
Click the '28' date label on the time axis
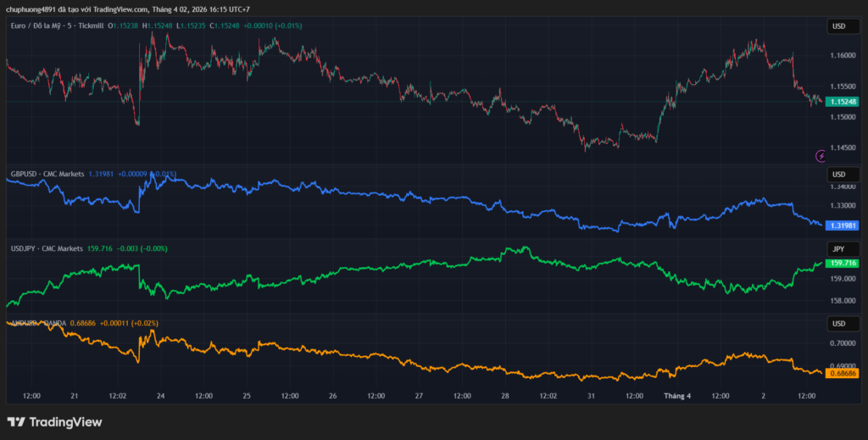click(x=505, y=395)
